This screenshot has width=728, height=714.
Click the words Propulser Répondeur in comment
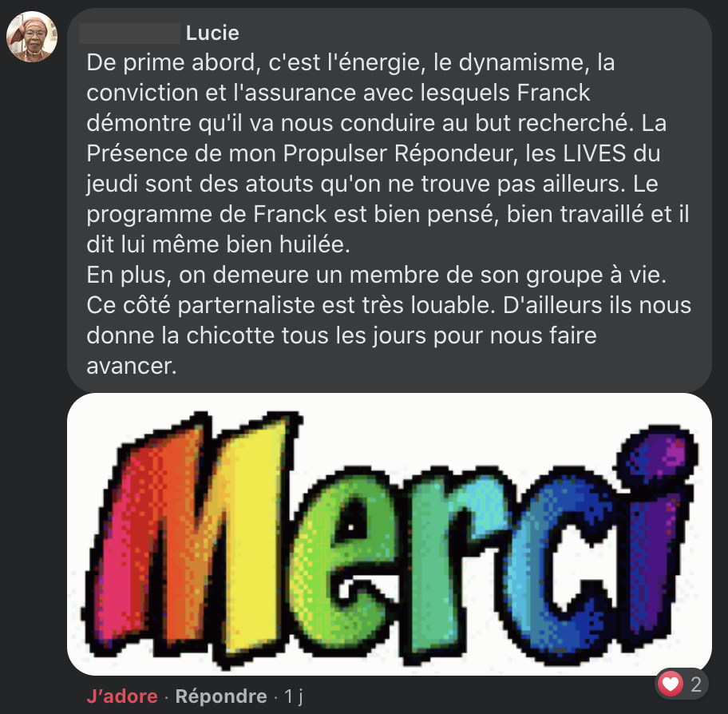pyautogui.click(x=400, y=154)
